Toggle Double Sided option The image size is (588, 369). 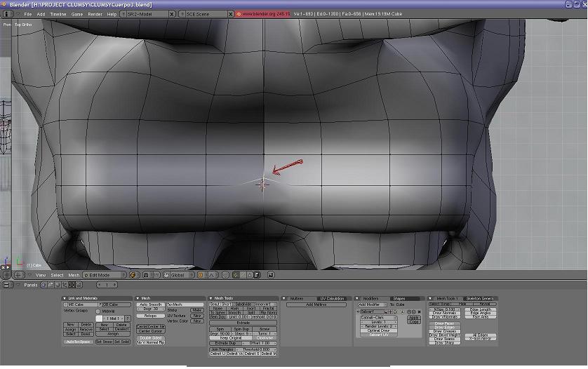[151, 338]
